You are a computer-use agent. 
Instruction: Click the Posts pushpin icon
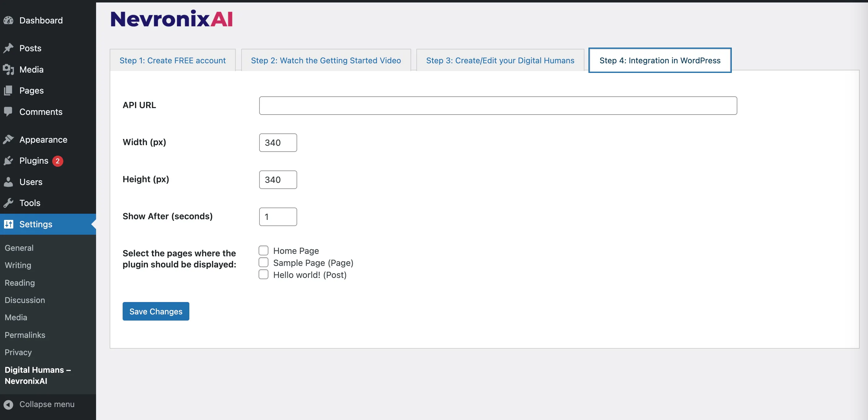point(8,48)
